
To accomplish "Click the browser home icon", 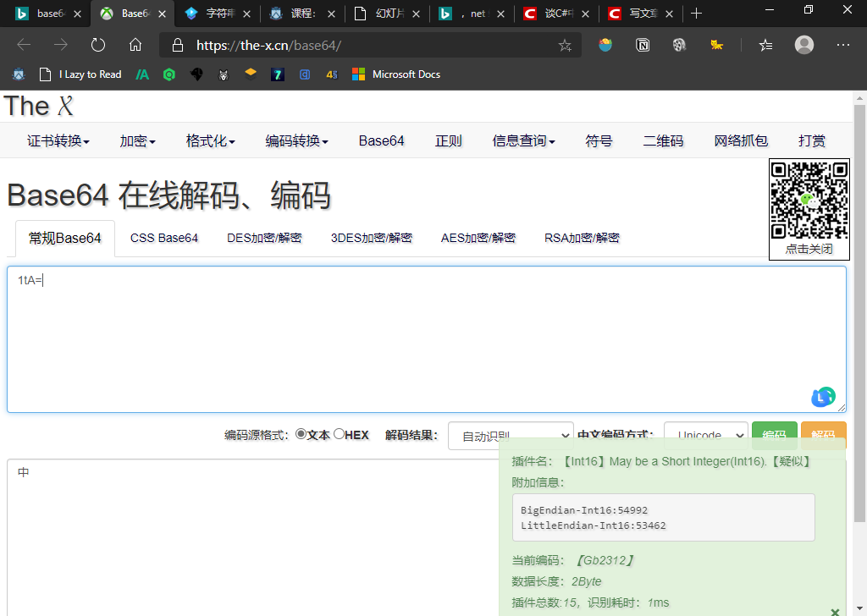I will click(135, 46).
